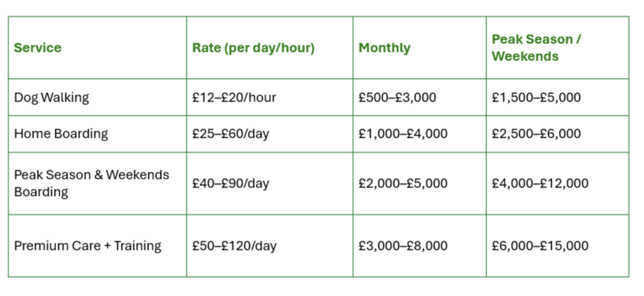Select the Home Boarding cell

(x=61, y=133)
